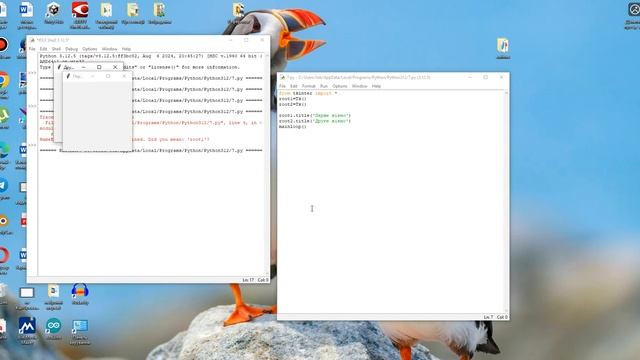Click 'Ln: 17' status in IDLE Shell status bar

coord(248,280)
